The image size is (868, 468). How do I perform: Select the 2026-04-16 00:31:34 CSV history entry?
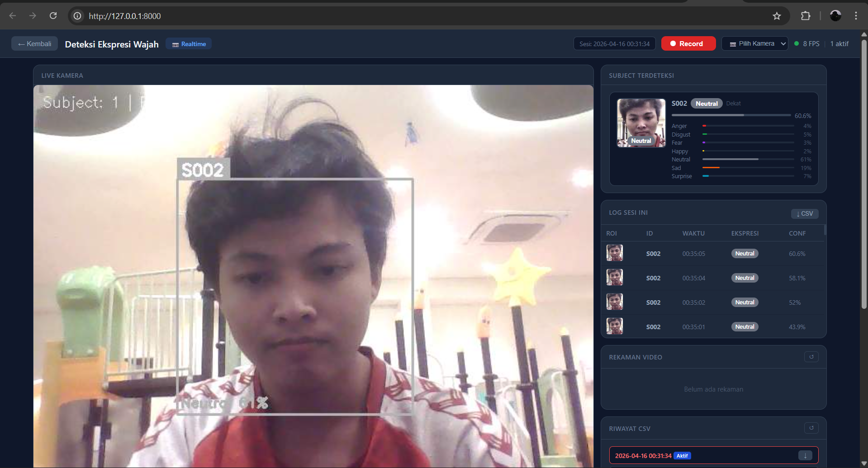click(x=713, y=455)
